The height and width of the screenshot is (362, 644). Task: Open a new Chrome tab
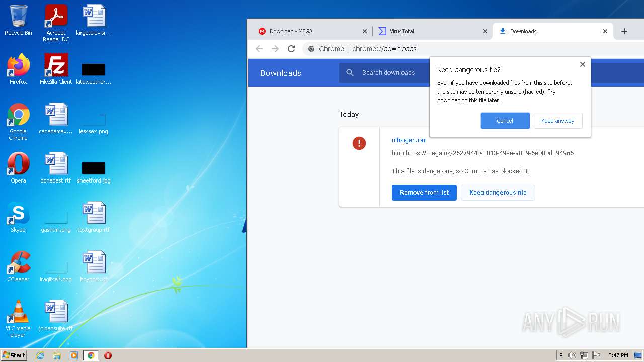[x=624, y=31]
